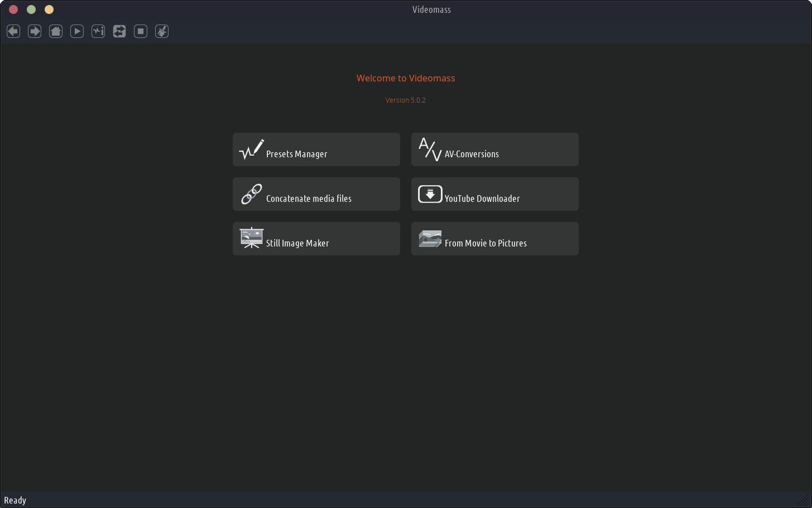The height and width of the screenshot is (508, 812).
Task: Open Still Image Maker
Action: tap(316, 239)
